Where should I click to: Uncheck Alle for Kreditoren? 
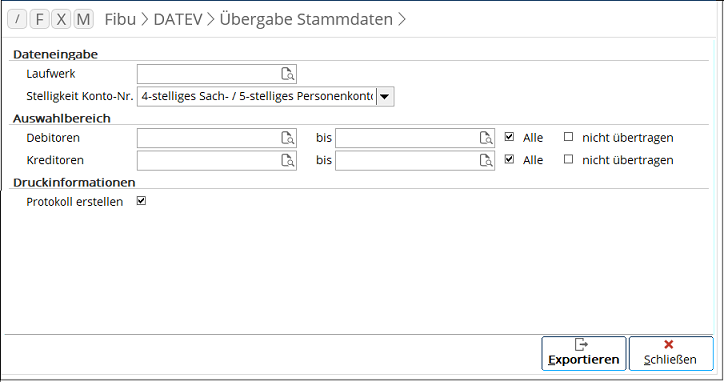[509, 159]
